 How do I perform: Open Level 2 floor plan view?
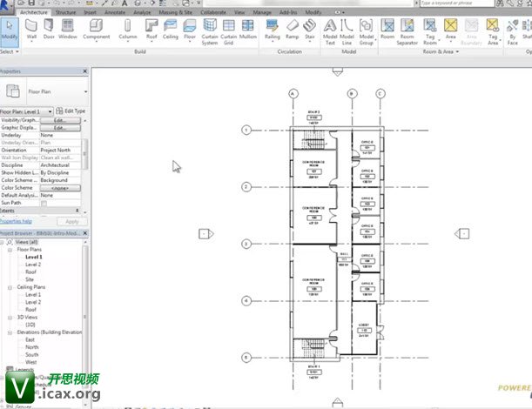click(x=33, y=265)
